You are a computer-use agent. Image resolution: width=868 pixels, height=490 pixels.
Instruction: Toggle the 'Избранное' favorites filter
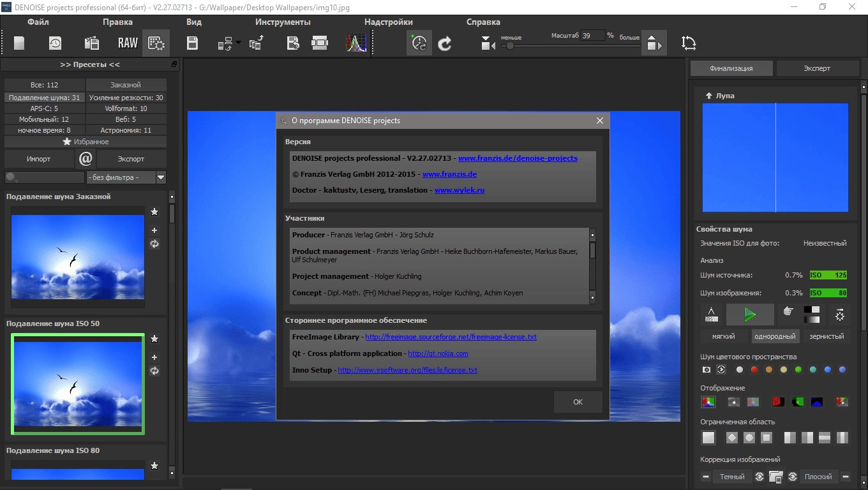point(86,142)
